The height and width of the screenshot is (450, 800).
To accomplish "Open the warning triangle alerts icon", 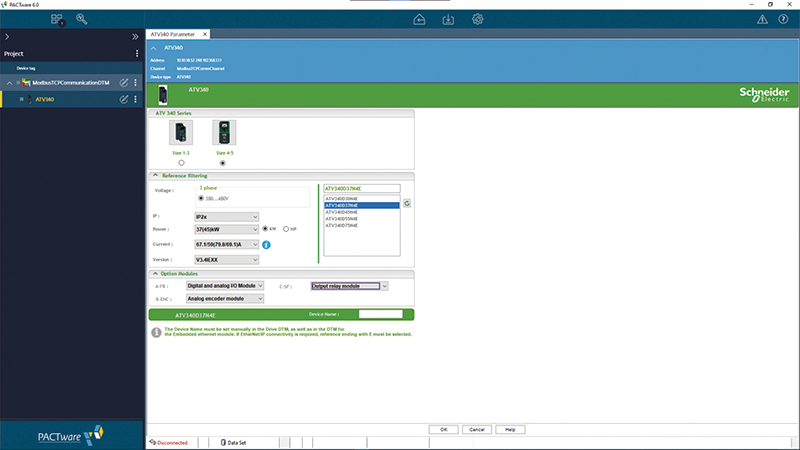I will point(762,19).
